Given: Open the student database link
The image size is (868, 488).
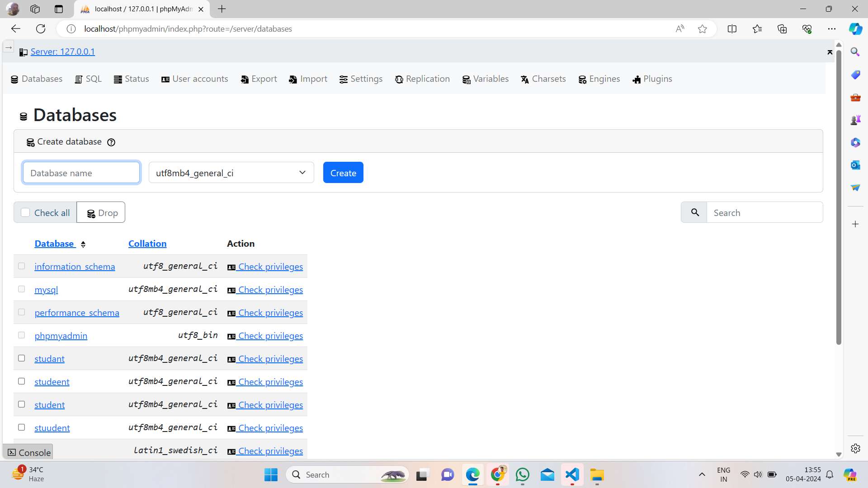Looking at the screenshot, I should tap(49, 404).
